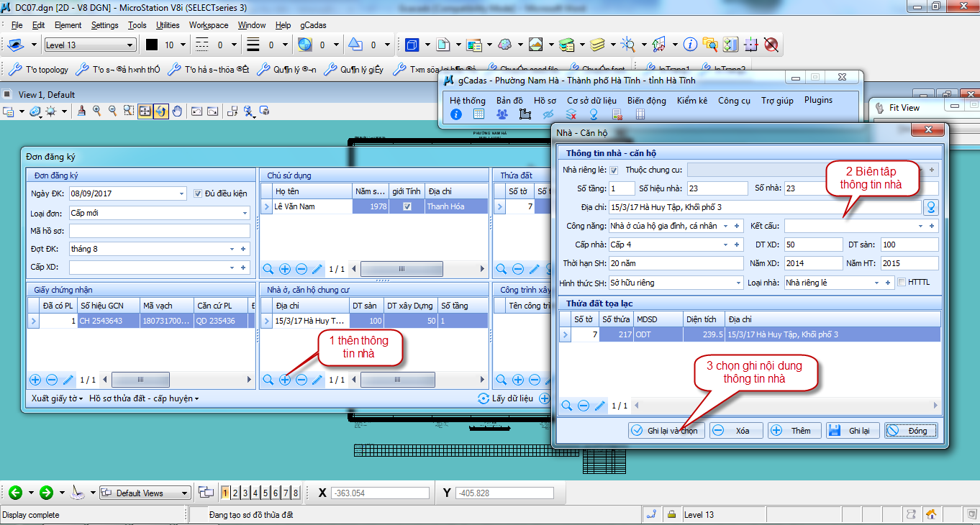980x525 pixels.
Task: Click the Đóng button
Action: [x=911, y=431]
